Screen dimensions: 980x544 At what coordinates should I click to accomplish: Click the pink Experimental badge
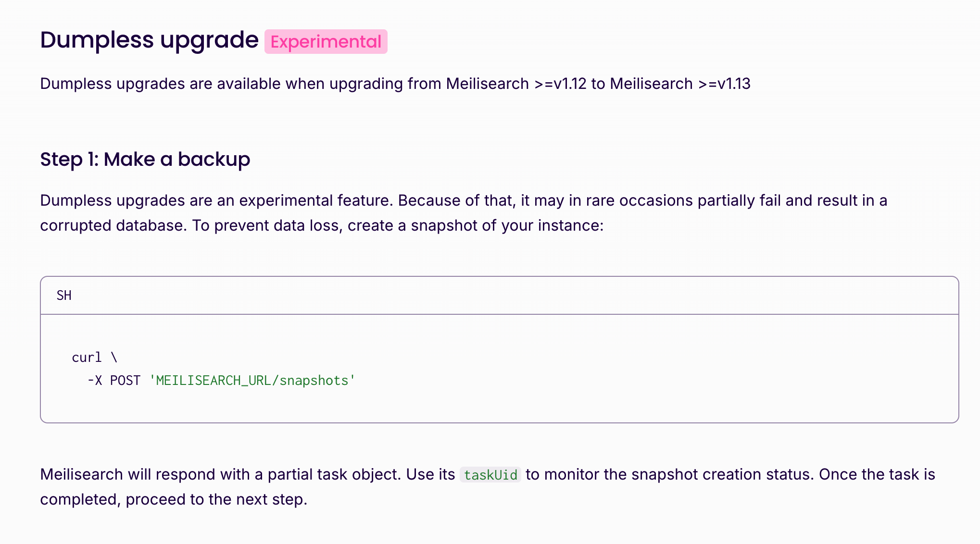326,41
